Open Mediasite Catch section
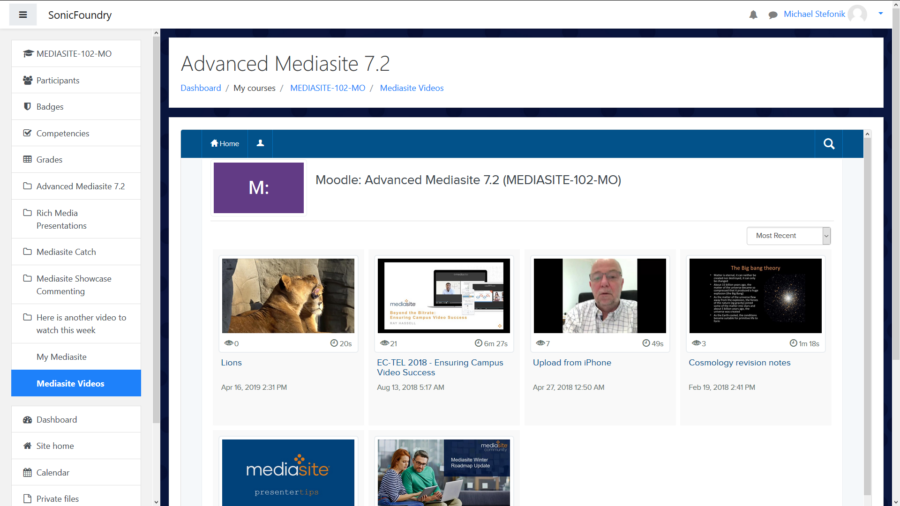 point(76,252)
